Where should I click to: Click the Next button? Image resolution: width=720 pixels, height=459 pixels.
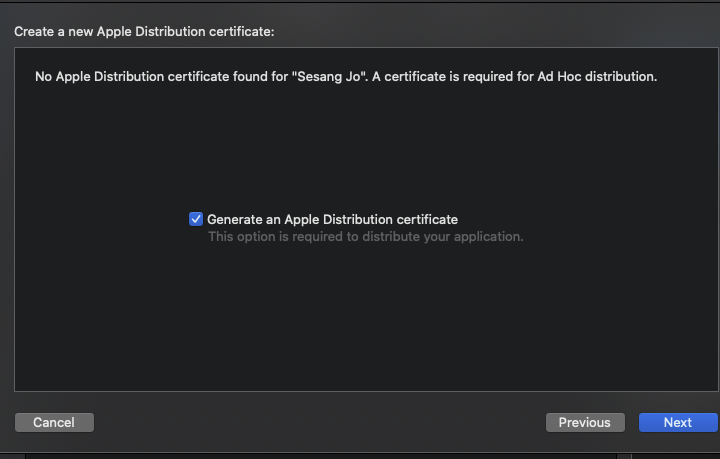[678, 422]
